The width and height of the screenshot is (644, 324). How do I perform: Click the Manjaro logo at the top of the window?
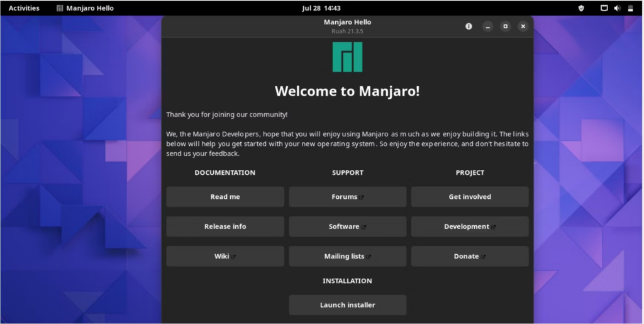[x=347, y=57]
